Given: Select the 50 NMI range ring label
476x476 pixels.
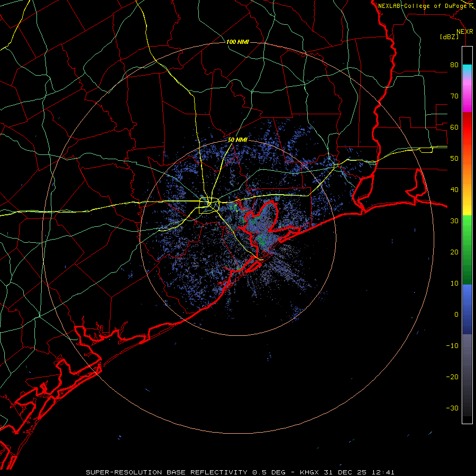Looking at the screenshot, I should point(237,140).
